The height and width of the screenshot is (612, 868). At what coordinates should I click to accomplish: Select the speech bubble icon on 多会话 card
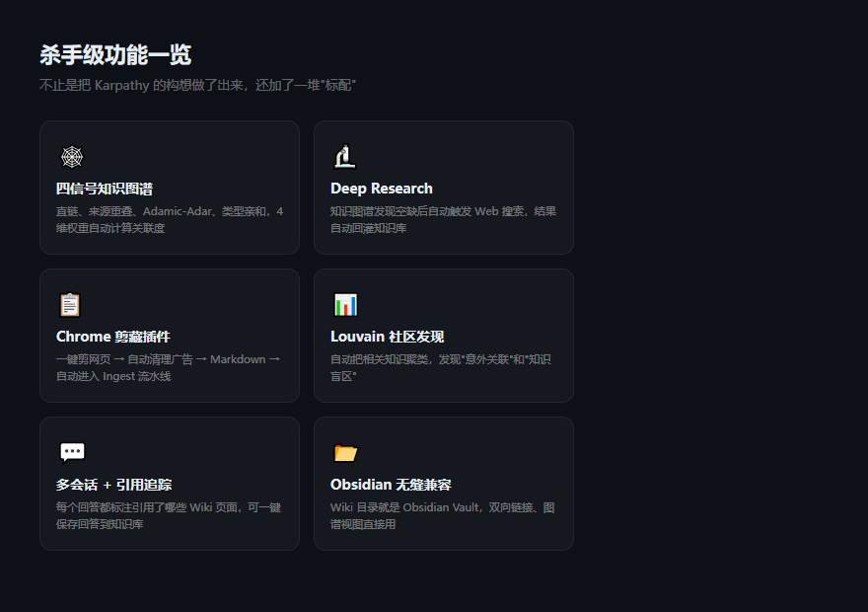(71, 452)
